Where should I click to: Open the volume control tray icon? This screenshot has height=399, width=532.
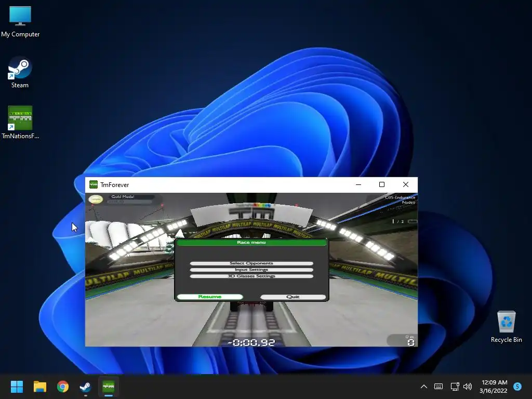[x=468, y=387]
